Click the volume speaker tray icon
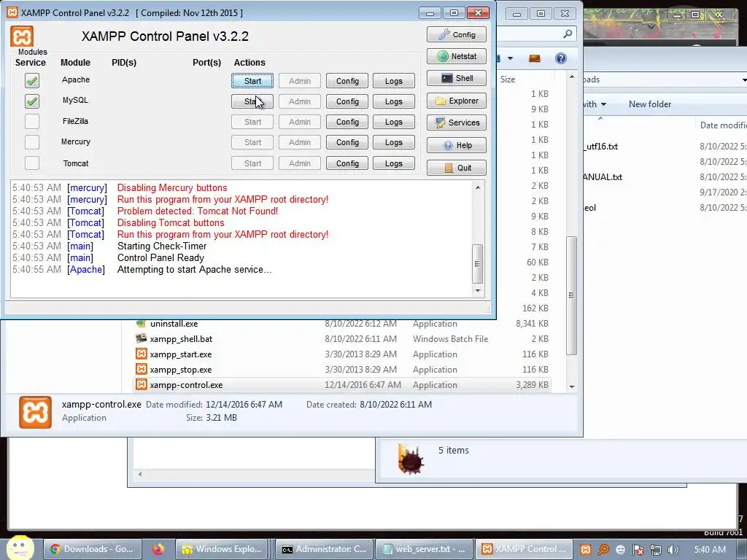The width and height of the screenshot is (747, 560). [x=673, y=550]
